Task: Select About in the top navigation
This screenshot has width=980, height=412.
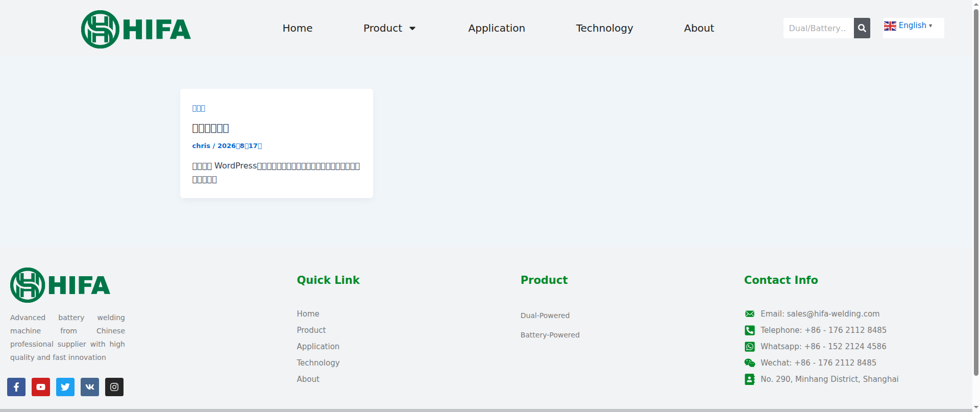Action: tap(699, 28)
